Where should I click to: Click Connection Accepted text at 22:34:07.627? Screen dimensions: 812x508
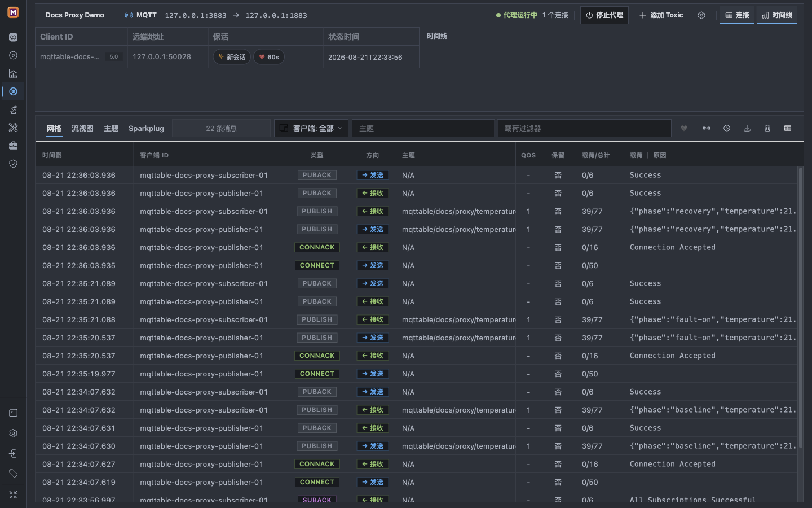click(x=673, y=464)
